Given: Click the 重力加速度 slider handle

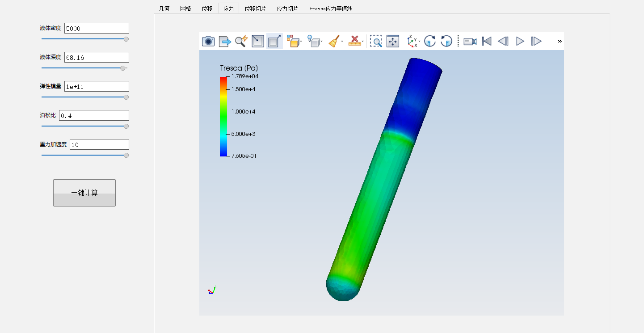Looking at the screenshot, I should pos(126,155).
